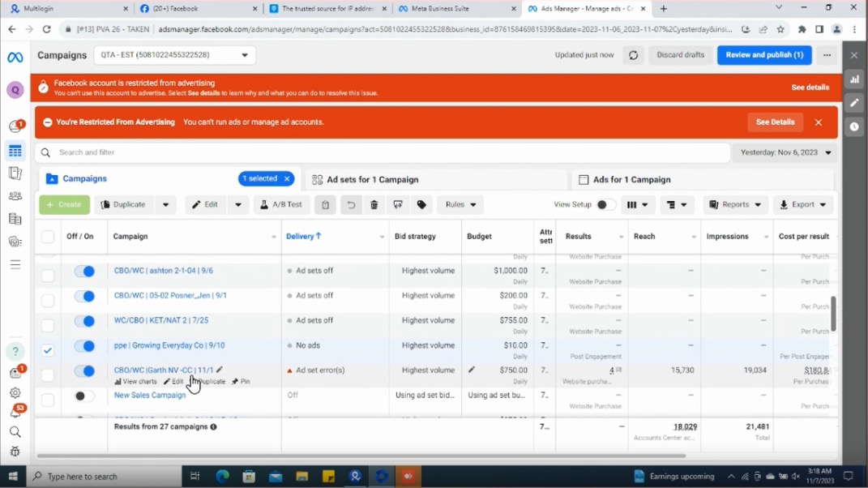Enable the View Setup switch

605,205
